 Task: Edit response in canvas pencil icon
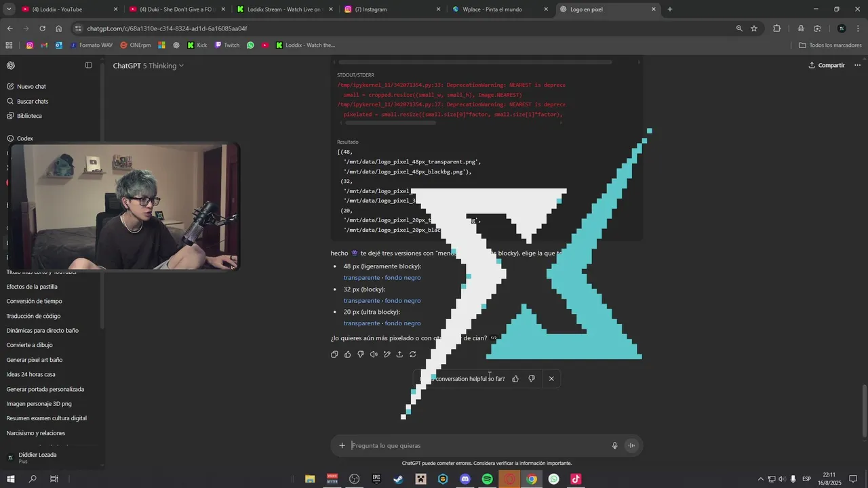pos(387,354)
